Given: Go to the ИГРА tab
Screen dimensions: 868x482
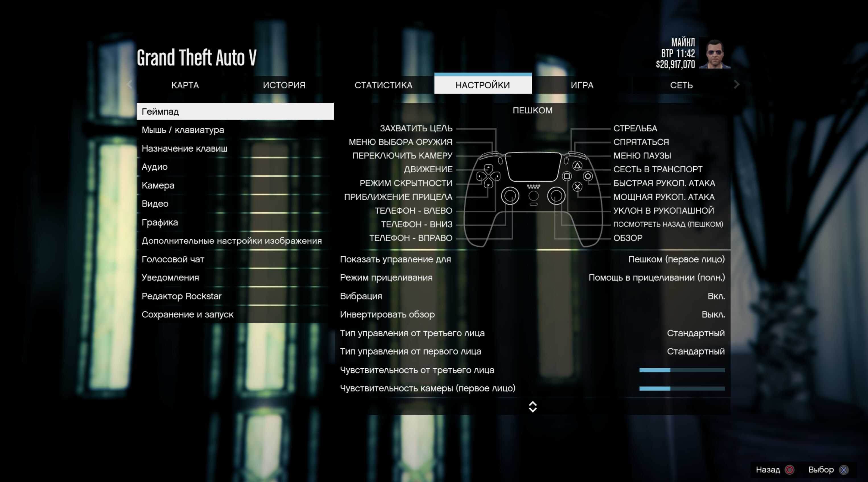Looking at the screenshot, I should [x=582, y=85].
